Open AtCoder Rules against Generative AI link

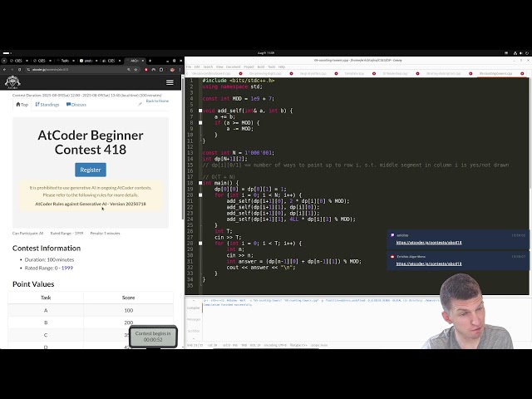coord(91,204)
